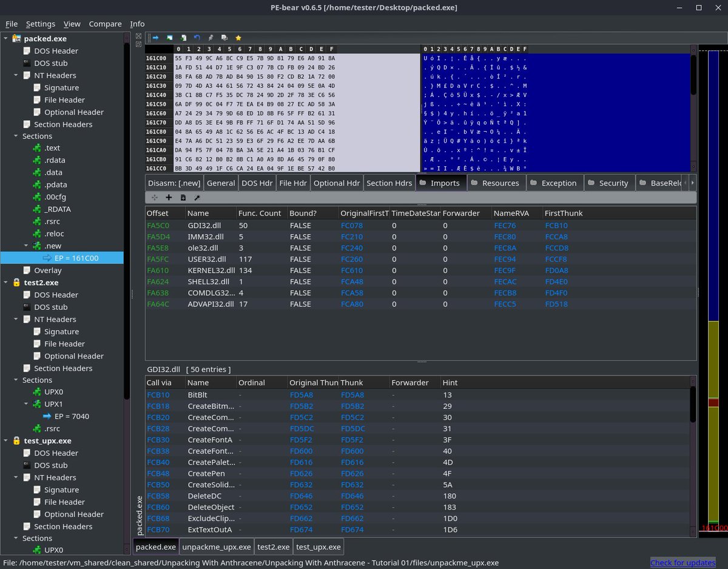Click the save image icon in the toolbar
The width and height of the screenshot is (728, 569).
click(x=169, y=38)
